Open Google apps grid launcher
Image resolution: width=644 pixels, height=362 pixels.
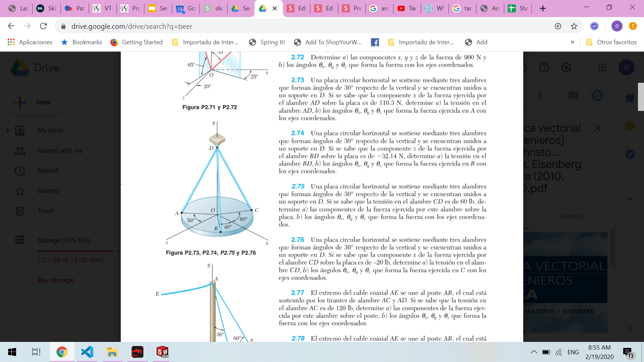[x=602, y=68]
